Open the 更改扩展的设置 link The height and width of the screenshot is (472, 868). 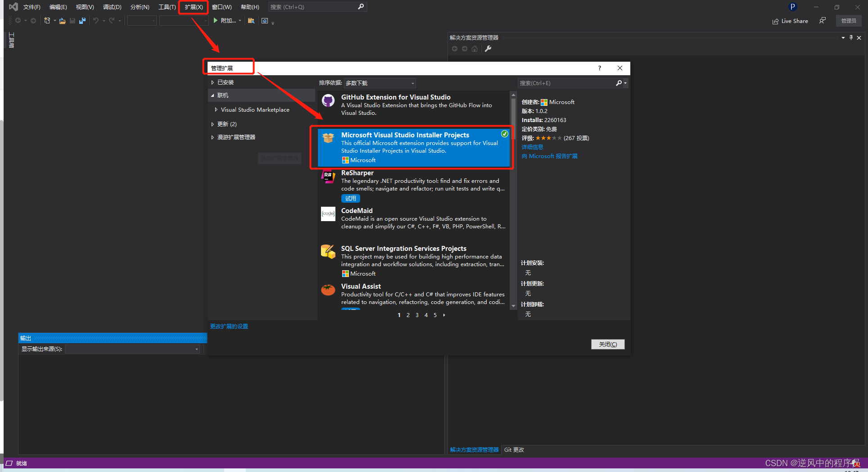[x=229, y=327]
